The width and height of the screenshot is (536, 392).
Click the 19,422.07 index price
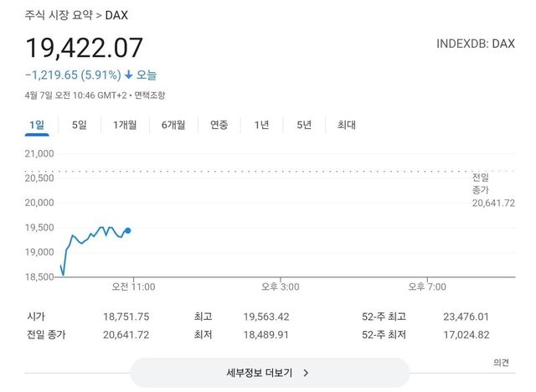coord(85,47)
